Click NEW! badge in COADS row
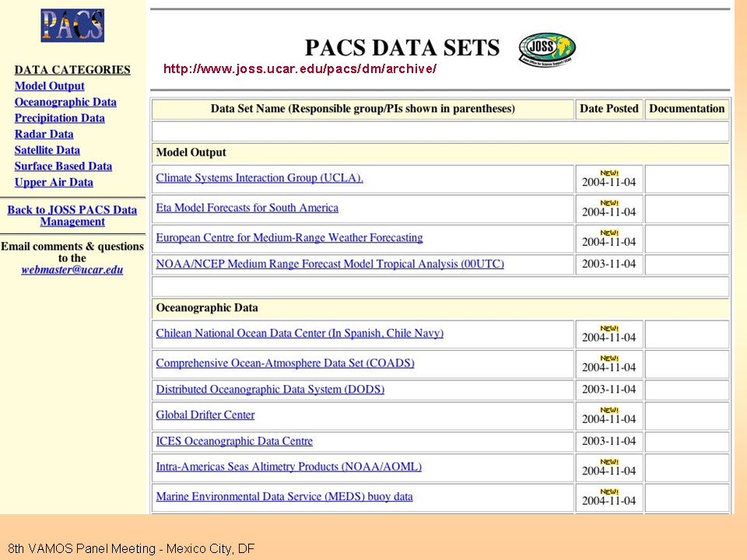The image size is (747, 560). point(608,358)
